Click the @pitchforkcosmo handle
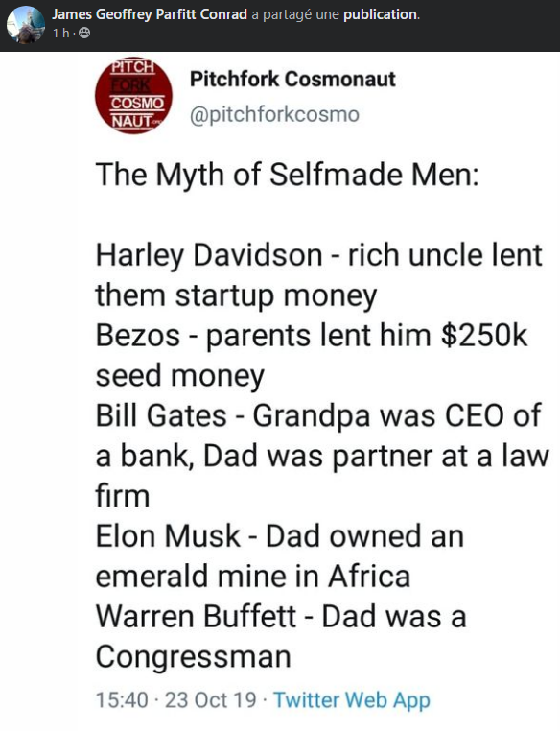The width and height of the screenshot is (560, 731). 274,115
